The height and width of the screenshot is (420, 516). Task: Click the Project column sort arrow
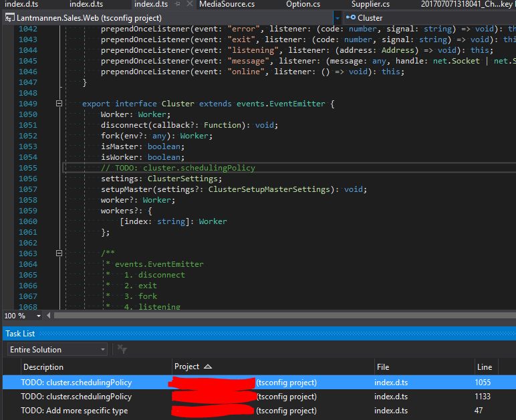[x=208, y=366]
